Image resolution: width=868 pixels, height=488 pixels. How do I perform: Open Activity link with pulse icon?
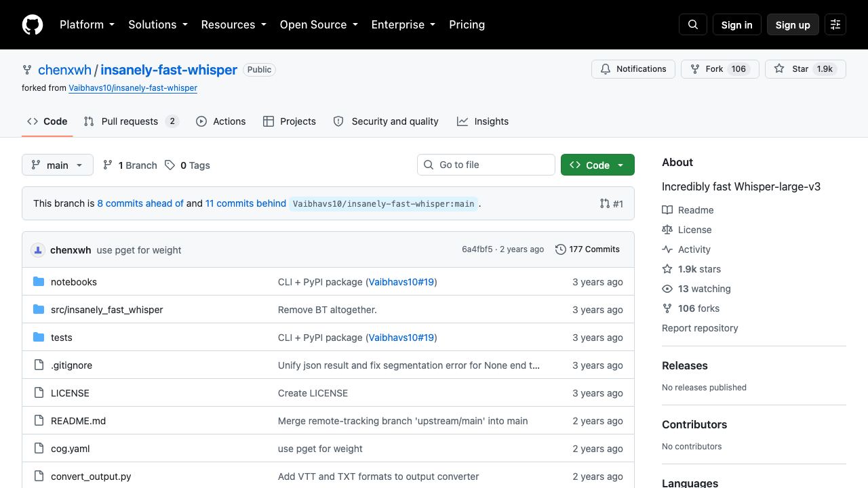tap(686, 249)
